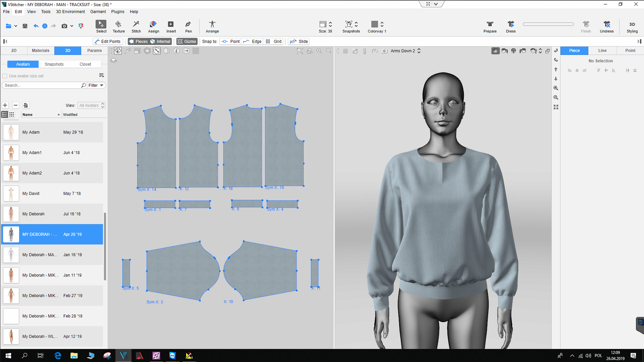Click the Undress icon

point(606,26)
